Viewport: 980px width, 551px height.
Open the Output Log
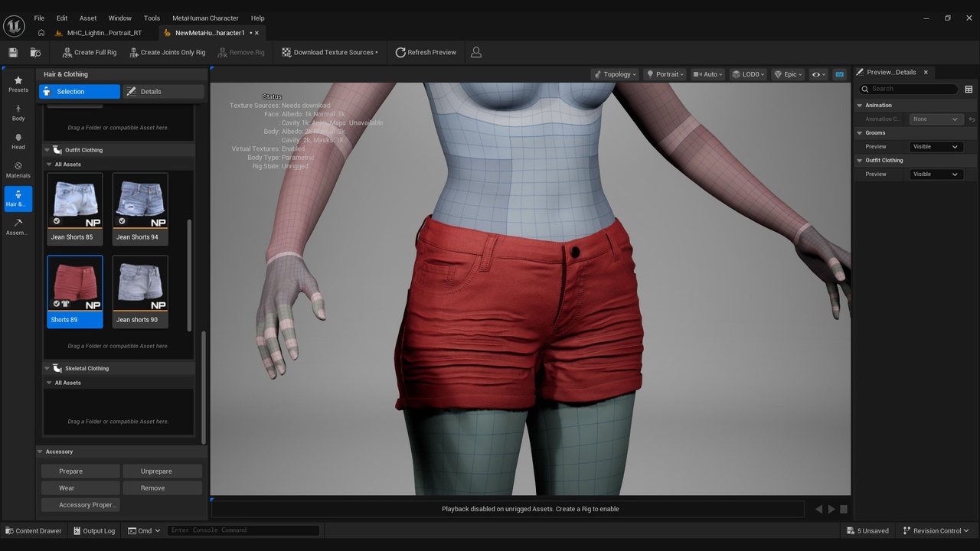click(94, 530)
